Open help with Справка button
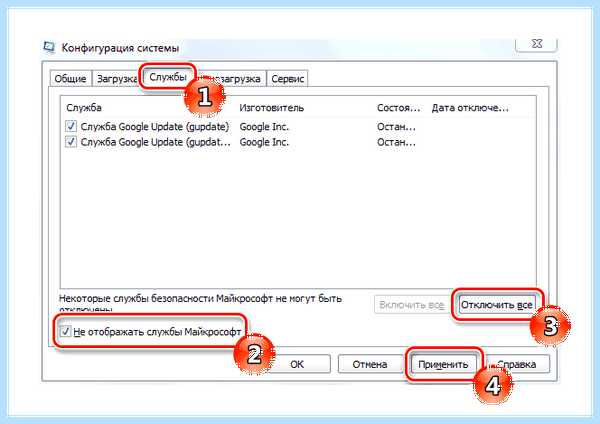The width and height of the screenshot is (600, 424). [x=517, y=364]
